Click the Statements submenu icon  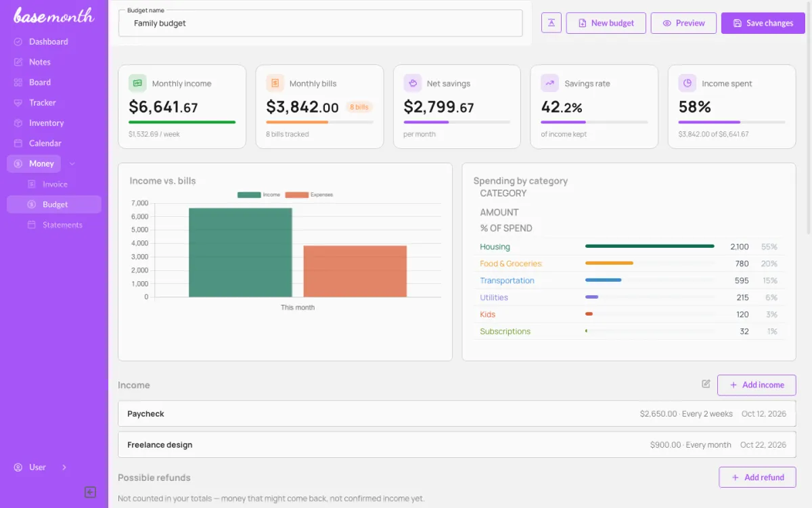point(31,225)
